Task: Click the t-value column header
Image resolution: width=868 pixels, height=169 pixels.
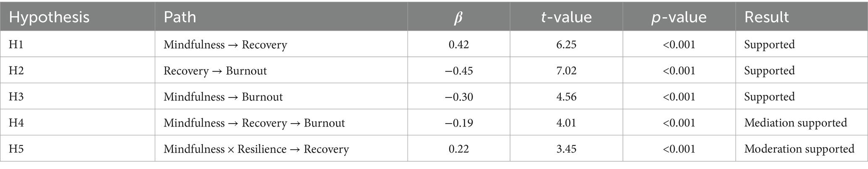Action: [x=566, y=17]
